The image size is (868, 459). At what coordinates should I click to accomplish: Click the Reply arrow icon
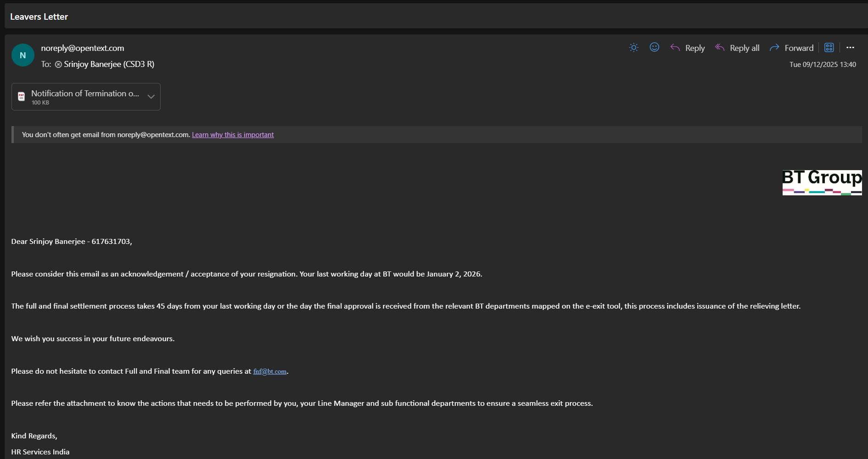pos(675,48)
